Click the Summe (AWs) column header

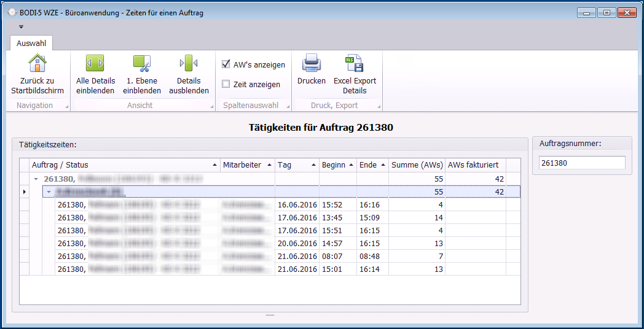(417, 165)
